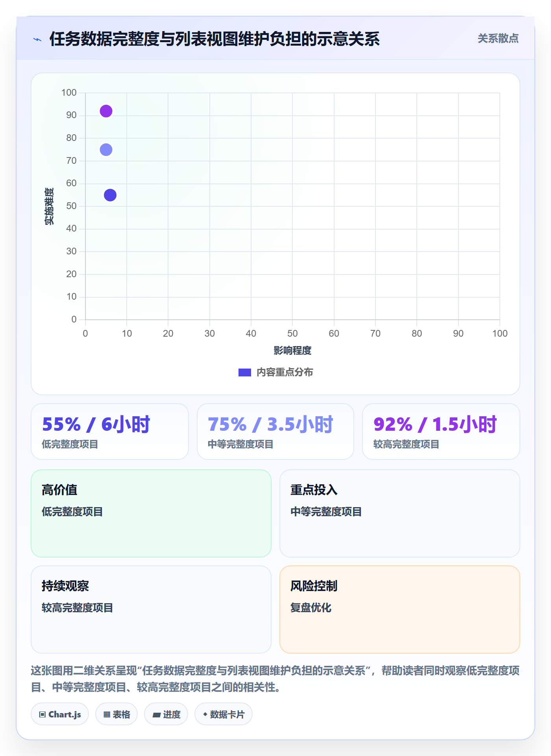Screen dimensions: 551x756
Task: Click the y-axis tick label 100
Action: coord(69,93)
